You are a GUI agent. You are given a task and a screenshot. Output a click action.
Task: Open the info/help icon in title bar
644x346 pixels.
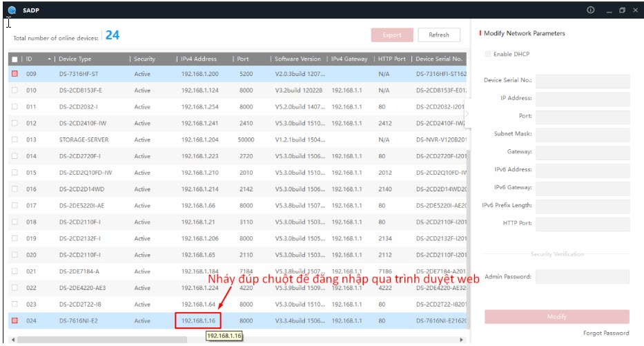point(590,10)
